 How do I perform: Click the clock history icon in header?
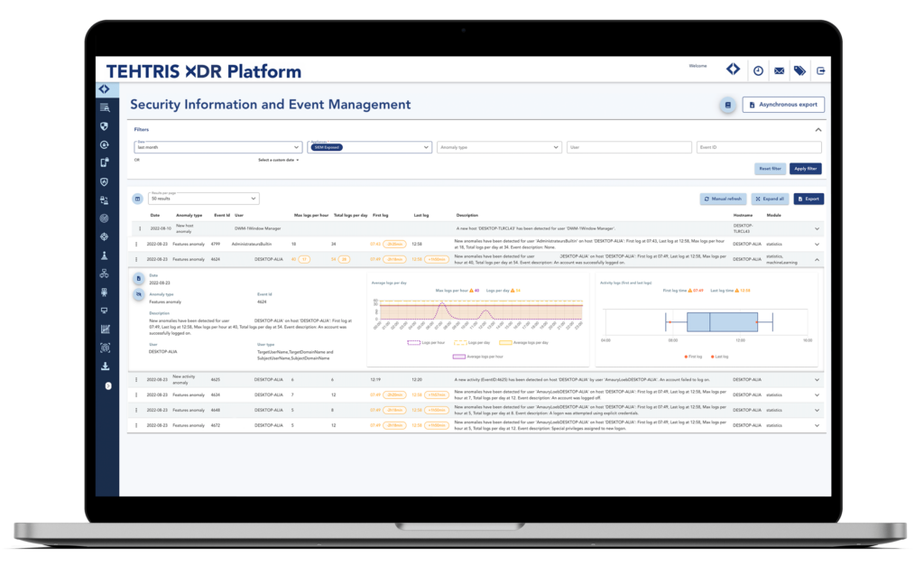(x=759, y=70)
